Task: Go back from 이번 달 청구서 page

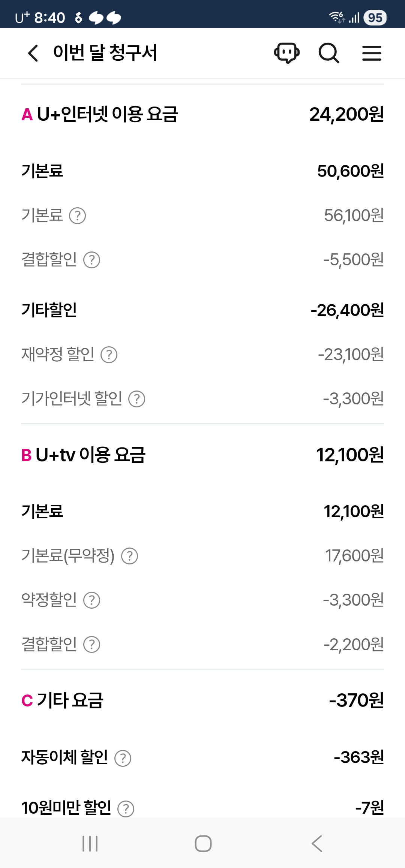Action: pos(33,53)
